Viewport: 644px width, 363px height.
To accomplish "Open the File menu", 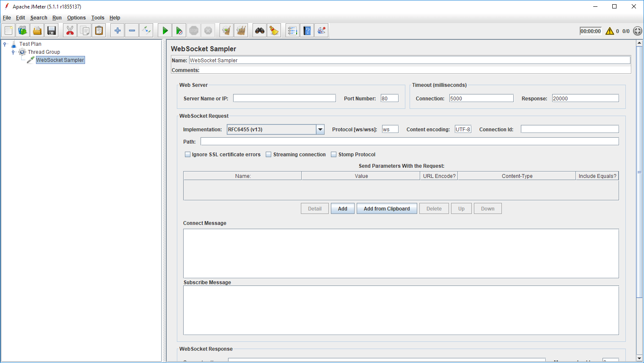I will (7, 18).
